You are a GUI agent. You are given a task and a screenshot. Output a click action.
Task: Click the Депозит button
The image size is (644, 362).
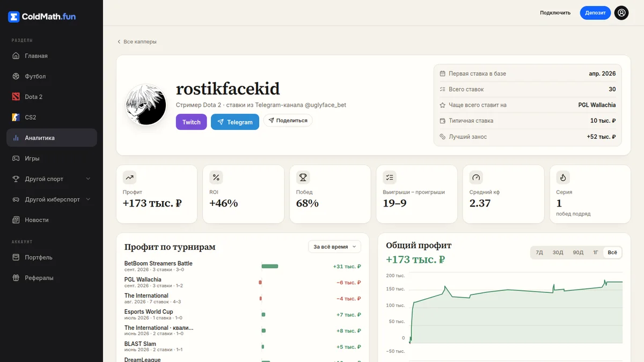click(x=595, y=13)
